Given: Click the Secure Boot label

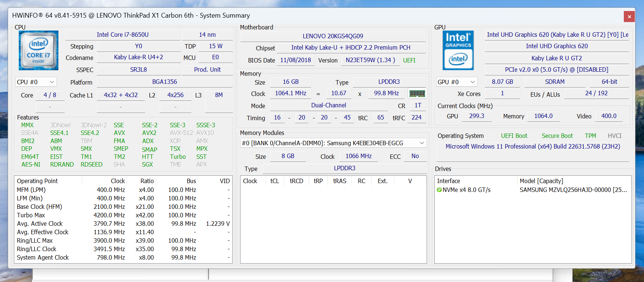Looking at the screenshot, I should 557,136.
